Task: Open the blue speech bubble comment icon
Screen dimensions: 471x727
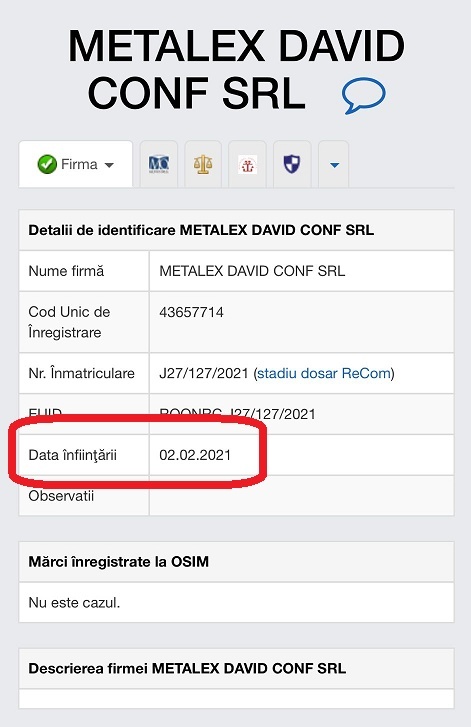Action: tap(363, 96)
